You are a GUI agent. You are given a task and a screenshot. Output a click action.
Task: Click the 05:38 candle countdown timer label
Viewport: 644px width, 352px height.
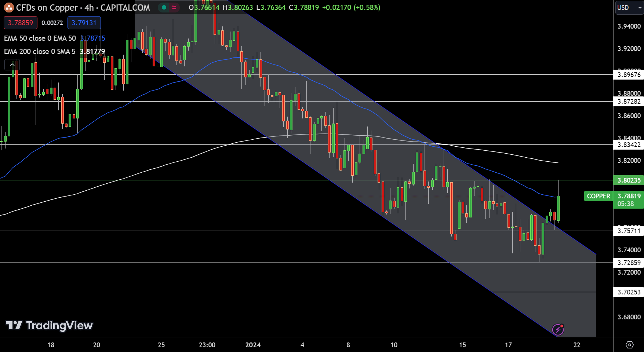click(x=625, y=204)
